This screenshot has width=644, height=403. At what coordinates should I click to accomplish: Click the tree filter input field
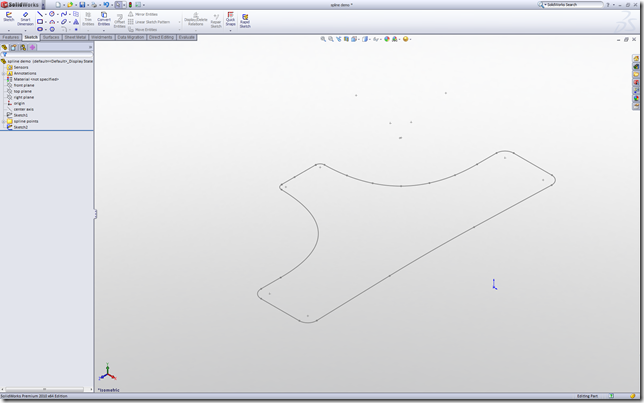(x=49, y=54)
